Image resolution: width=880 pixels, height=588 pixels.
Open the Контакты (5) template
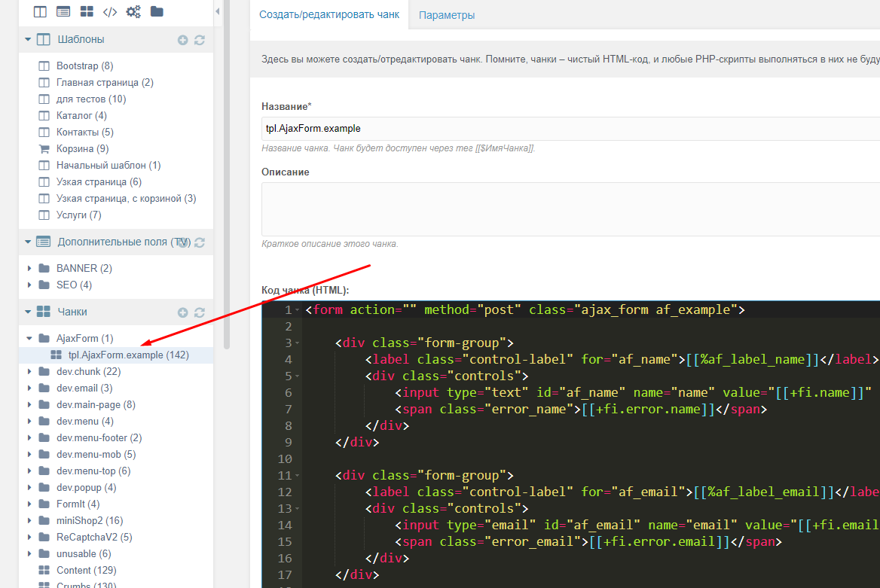point(84,132)
